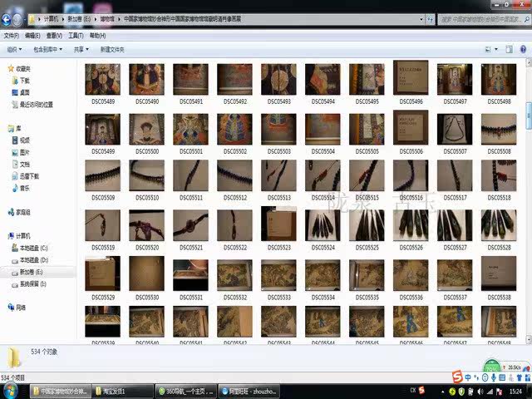Image resolution: width=532 pixels, height=399 pixels.
Task: Switch to 360导航 browser taskbar button
Action: pyautogui.click(x=185, y=392)
